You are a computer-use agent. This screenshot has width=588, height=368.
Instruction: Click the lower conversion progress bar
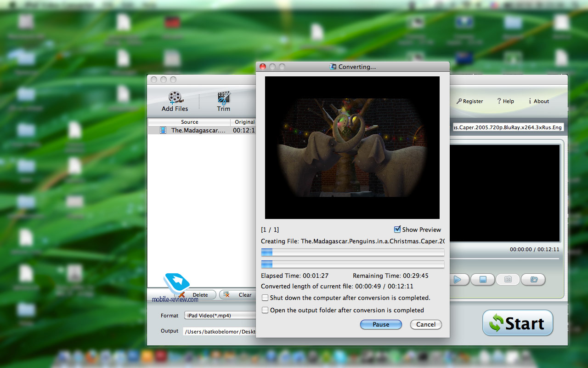[x=353, y=264]
